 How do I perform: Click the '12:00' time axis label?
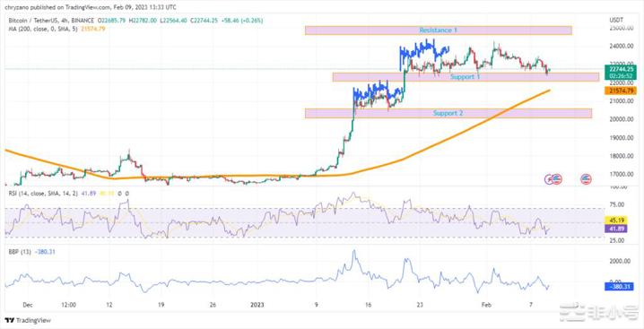pos(68,305)
